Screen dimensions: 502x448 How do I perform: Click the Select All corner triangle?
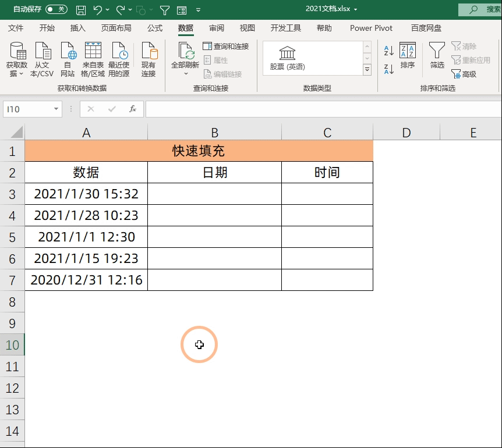coord(17,131)
